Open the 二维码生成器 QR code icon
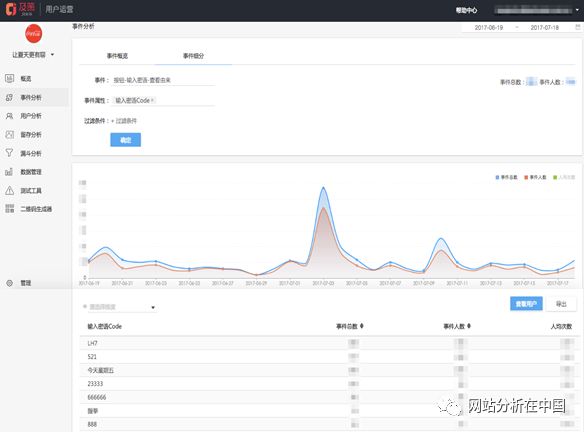 [x=10, y=209]
